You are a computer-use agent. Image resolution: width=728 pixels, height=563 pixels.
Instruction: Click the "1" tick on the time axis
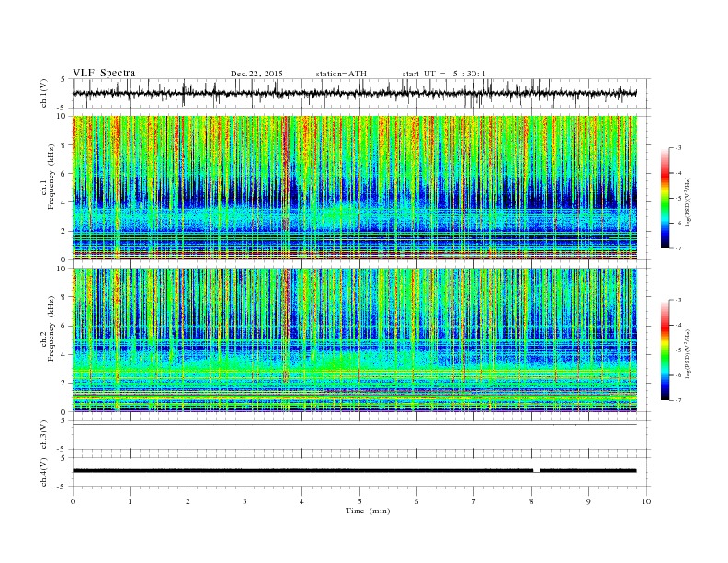click(x=131, y=501)
